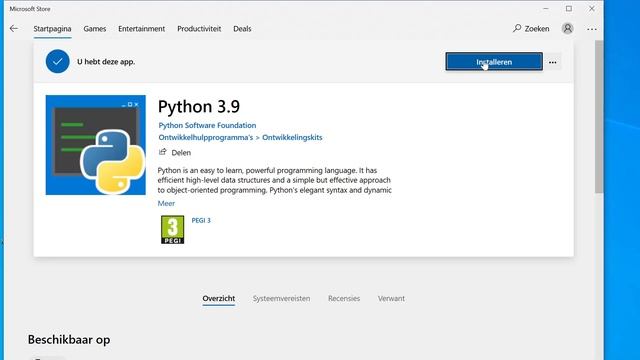Select the Overzicht section tab
Image resolution: width=640 pixels, height=360 pixels.
coord(219,298)
